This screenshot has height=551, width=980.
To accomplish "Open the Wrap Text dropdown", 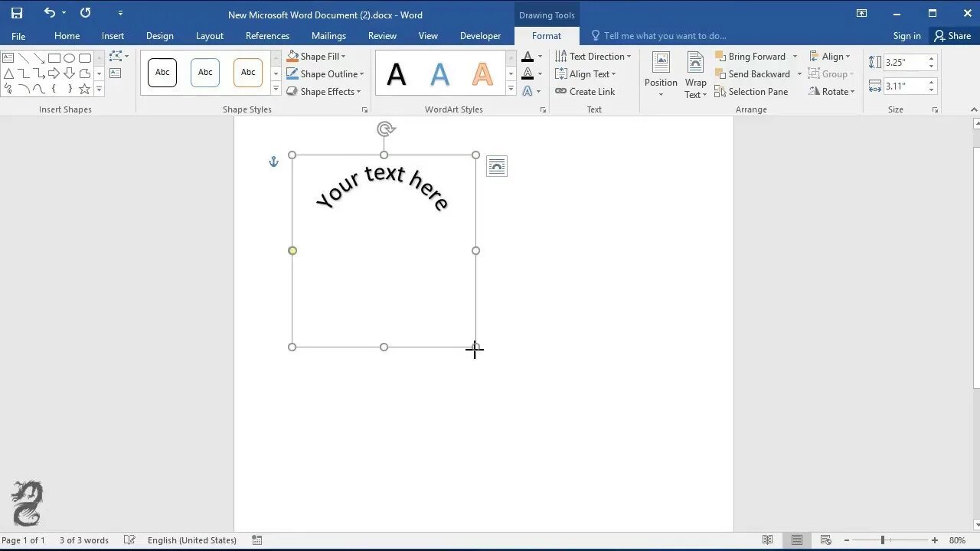I will coord(696,76).
